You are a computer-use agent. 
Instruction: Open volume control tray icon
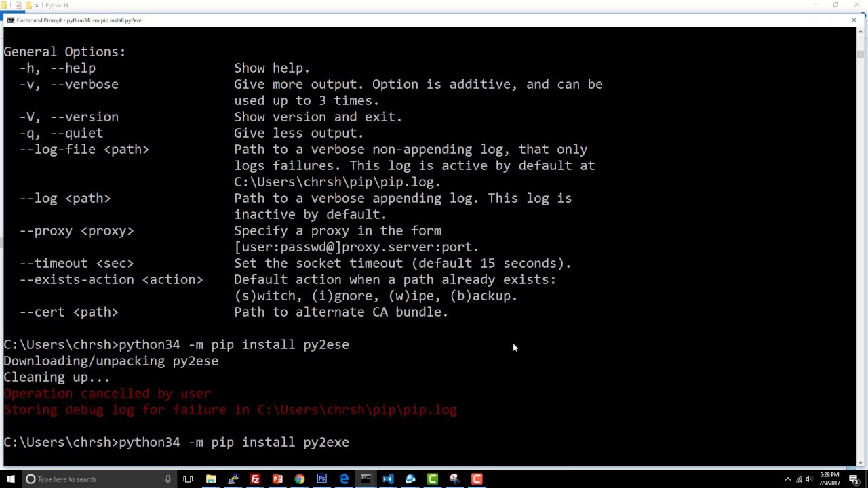pyautogui.click(x=808, y=479)
